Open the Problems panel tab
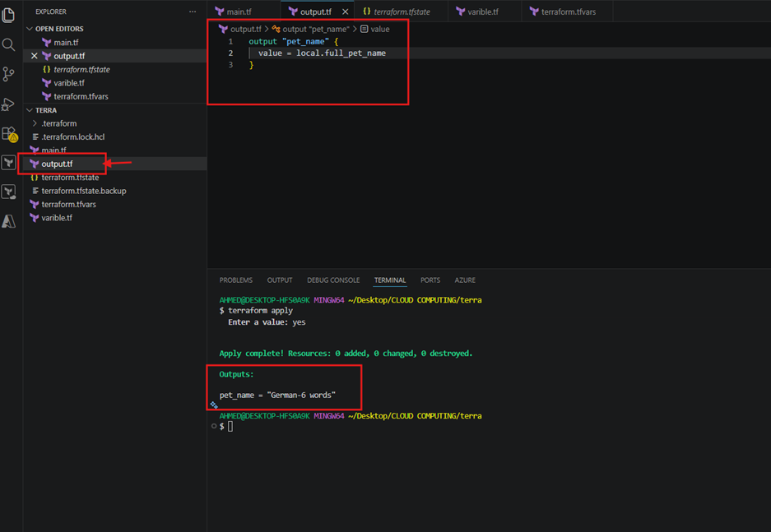Viewport: 771px width, 532px height. pos(236,280)
